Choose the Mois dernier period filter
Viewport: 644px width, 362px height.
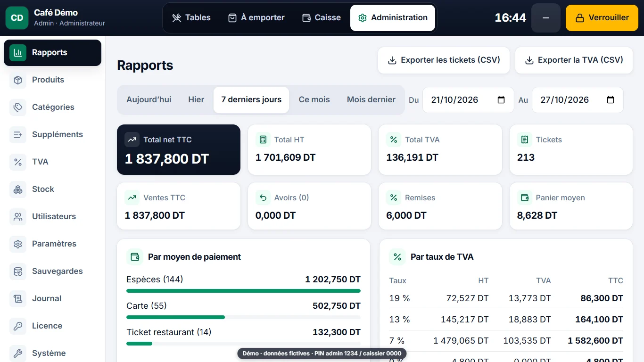pos(371,100)
